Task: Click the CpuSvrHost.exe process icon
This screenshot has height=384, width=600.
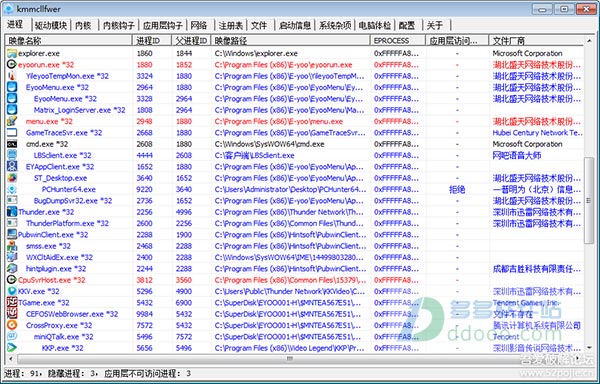Action: [x=12, y=280]
